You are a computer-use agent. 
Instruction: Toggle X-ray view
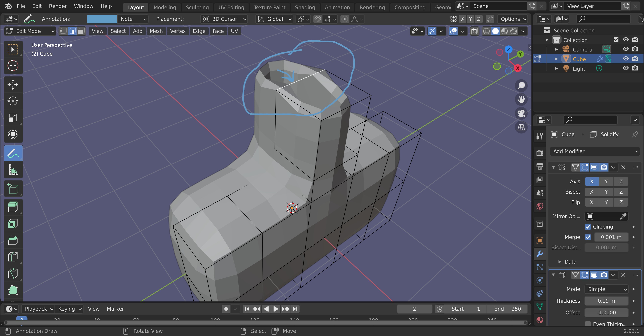[474, 31]
